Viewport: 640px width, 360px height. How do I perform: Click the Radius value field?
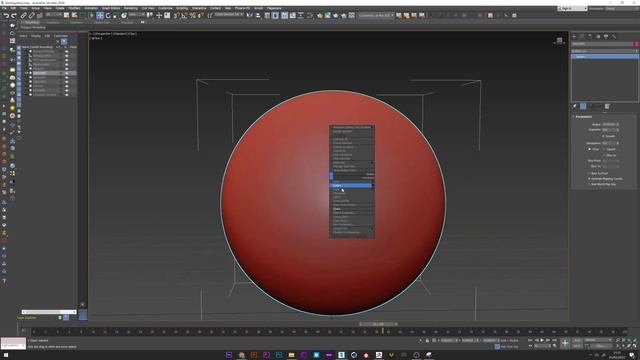(x=609, y=124)
